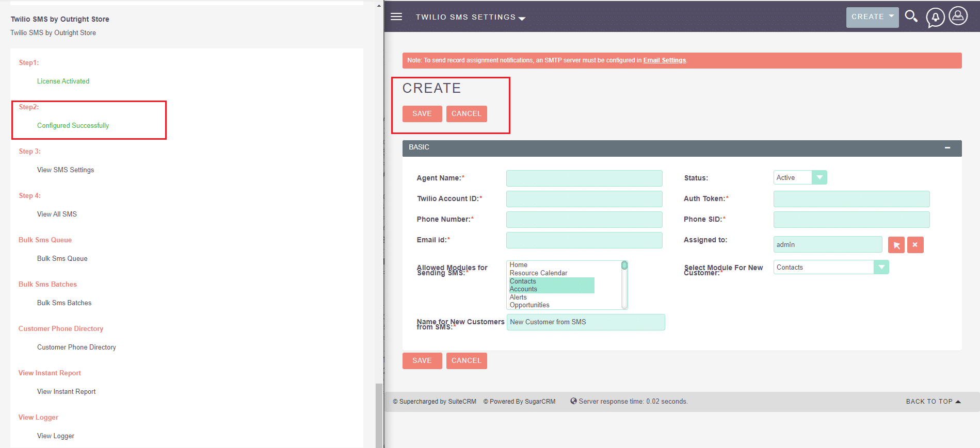Click the server response time globe icon
This screenshot has height=448, width=980.
[573, 401]
